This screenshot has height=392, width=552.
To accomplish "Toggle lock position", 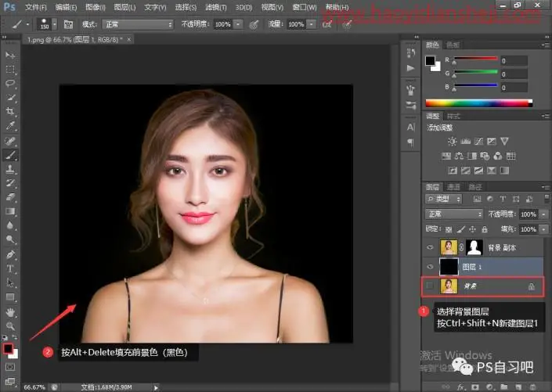I will 472,229.
